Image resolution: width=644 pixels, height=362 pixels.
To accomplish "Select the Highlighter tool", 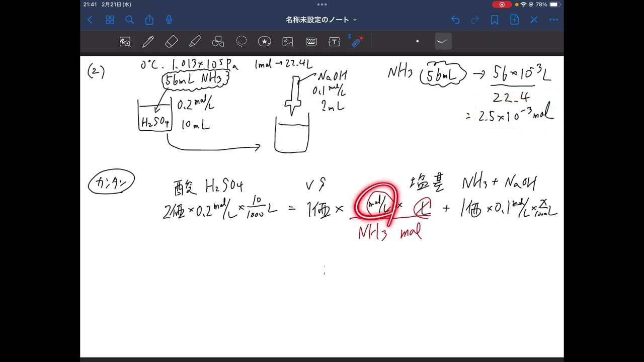I will click(195, 42).
